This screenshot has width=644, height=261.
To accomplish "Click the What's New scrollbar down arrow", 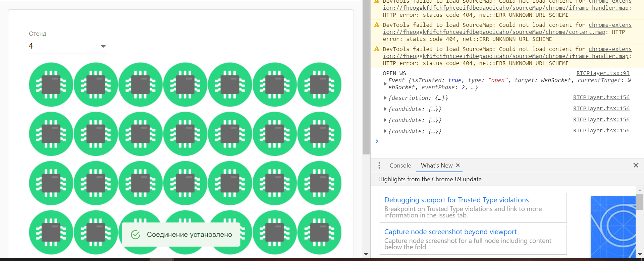I will (640, 254).
